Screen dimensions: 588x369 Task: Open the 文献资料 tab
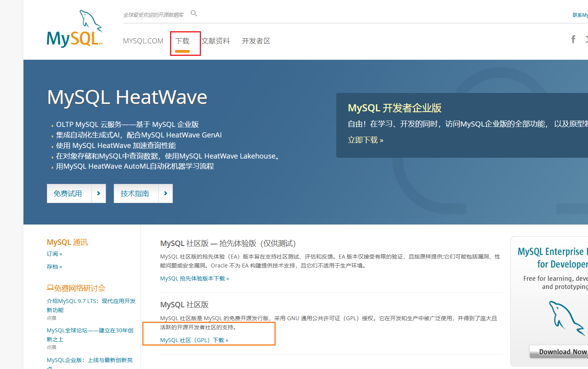(x=216, y=41)
